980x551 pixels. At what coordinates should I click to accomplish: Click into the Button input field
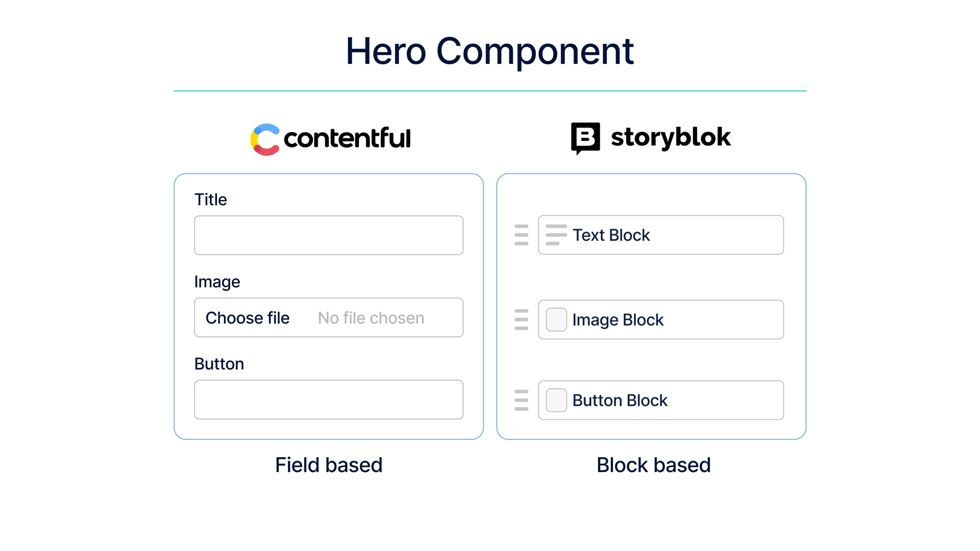[328, 399]
